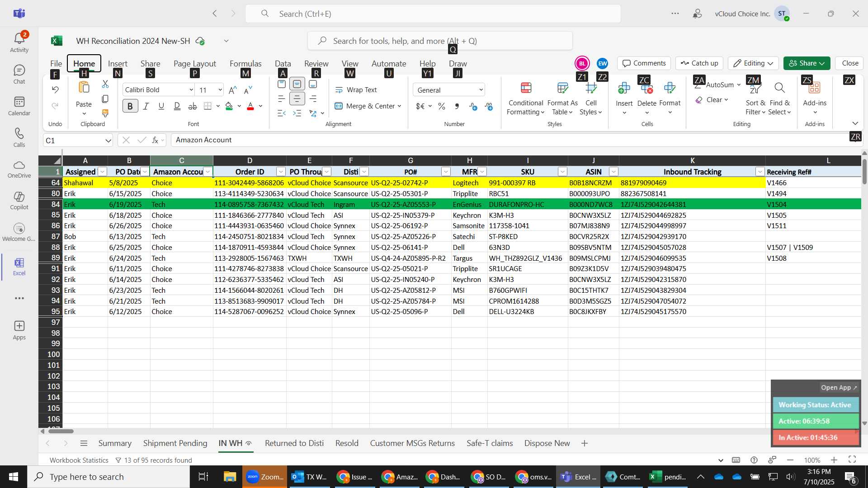Open the Find & Select magnifier
Image resolution: width=868 pixels, height=488 pixels.
(x=779, y=88)
